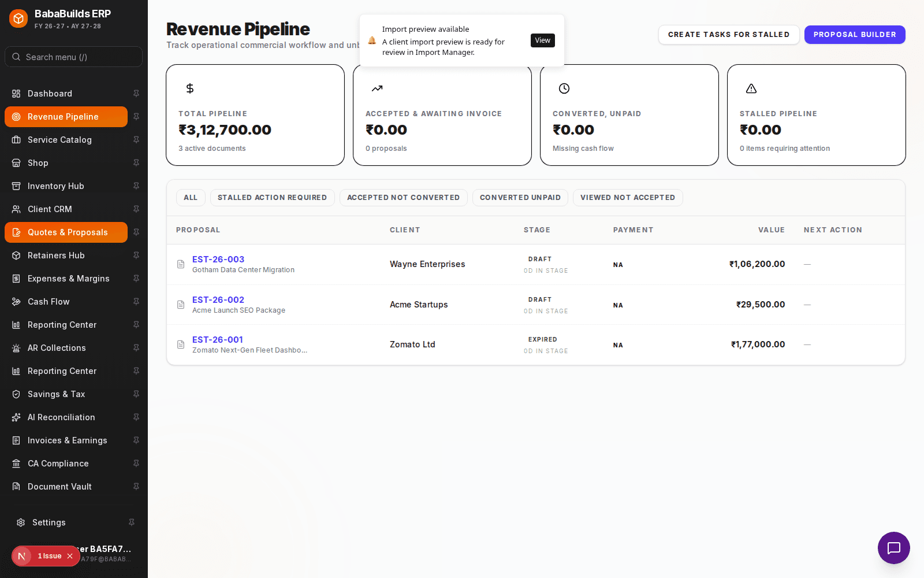Image resolution: width=924 pixels, height=578 pixels.
Task: Select the ALL filter tab
Action: (191, 198)
